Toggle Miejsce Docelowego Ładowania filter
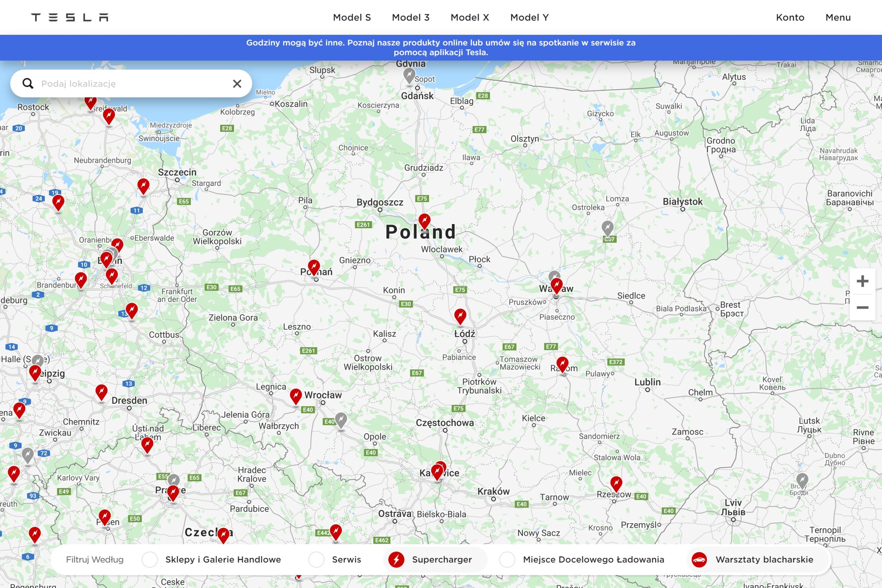This screenshot has height=588, width=882. click(x=582, y=559)
